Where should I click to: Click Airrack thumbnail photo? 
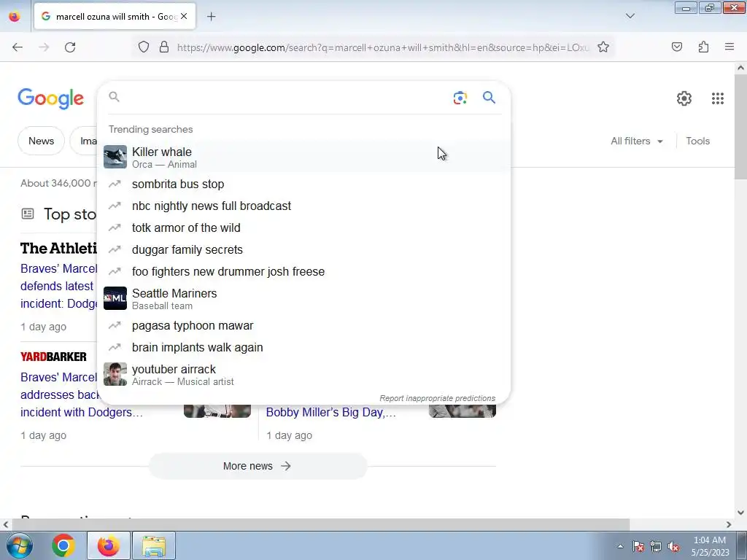tap(115, 374)
